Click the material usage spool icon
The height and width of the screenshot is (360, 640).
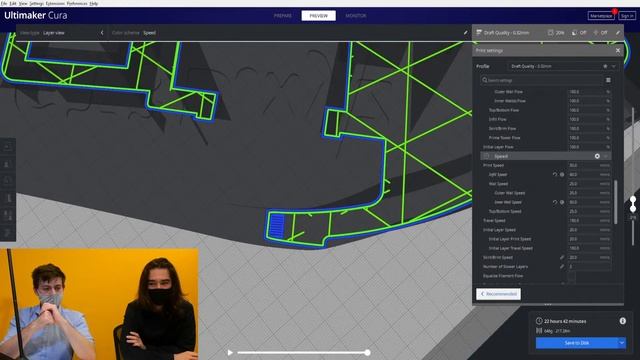[x=539, y=331]
